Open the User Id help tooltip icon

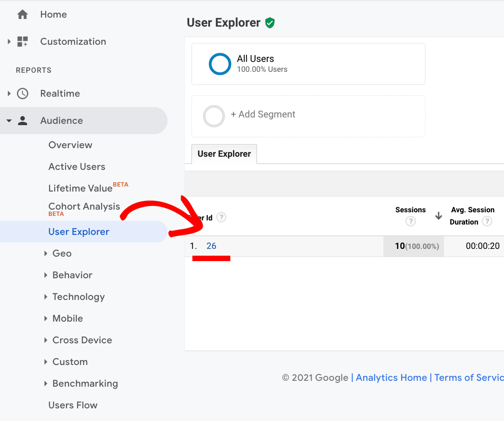click(x=221, y=217)
